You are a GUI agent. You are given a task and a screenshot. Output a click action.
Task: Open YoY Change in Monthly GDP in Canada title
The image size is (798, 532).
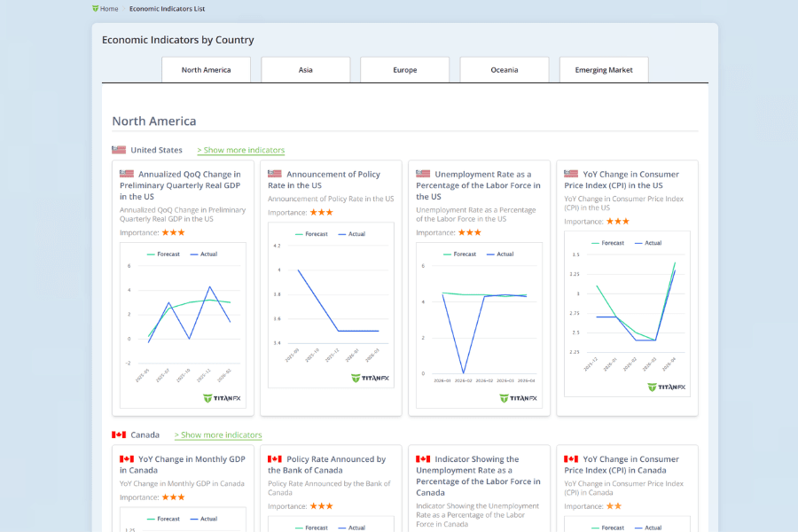tap(182, 465)
